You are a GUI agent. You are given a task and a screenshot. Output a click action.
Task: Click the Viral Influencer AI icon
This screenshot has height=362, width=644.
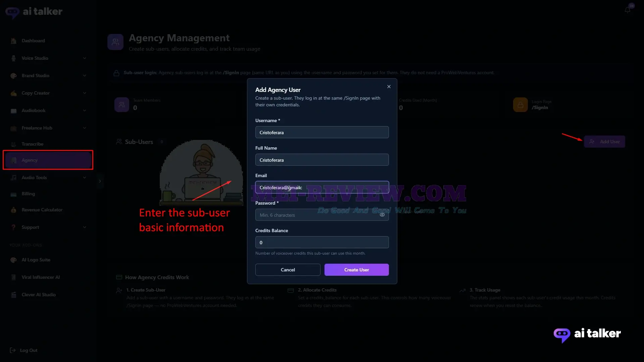click(x=13, y=277)
